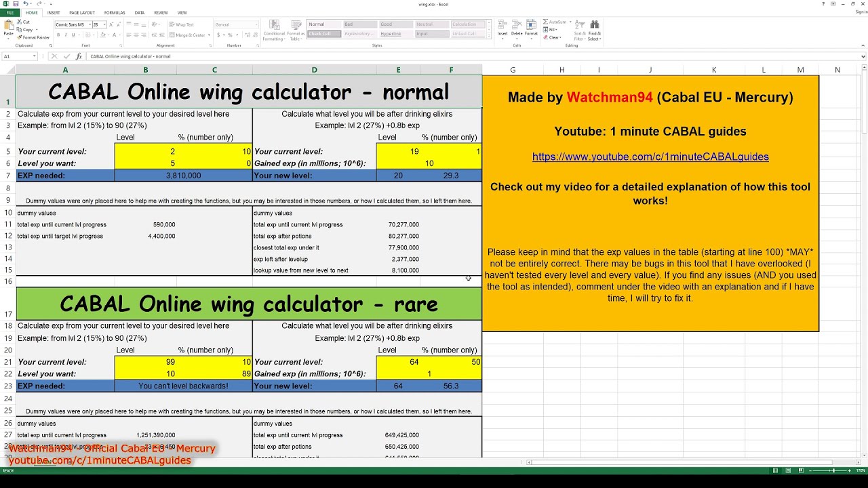868x488 pixels.
Task: Collapse the ribbon with the caret arrow
Action: 863,45
